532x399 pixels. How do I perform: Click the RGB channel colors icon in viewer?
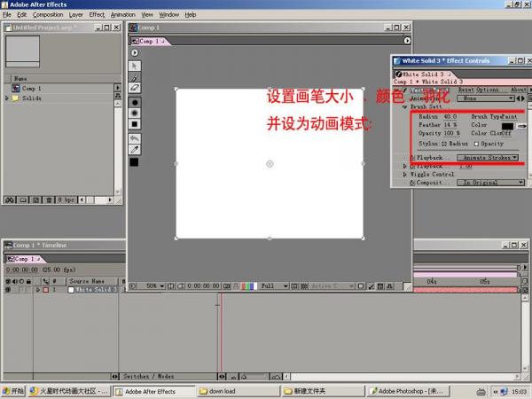coord(248,286)
